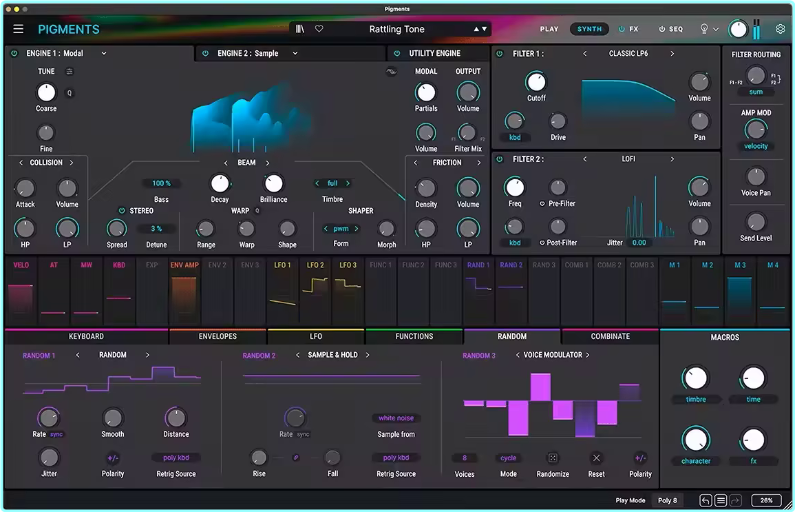
Task: Toggle Utility Engine power button
Action: coord(397,53)
